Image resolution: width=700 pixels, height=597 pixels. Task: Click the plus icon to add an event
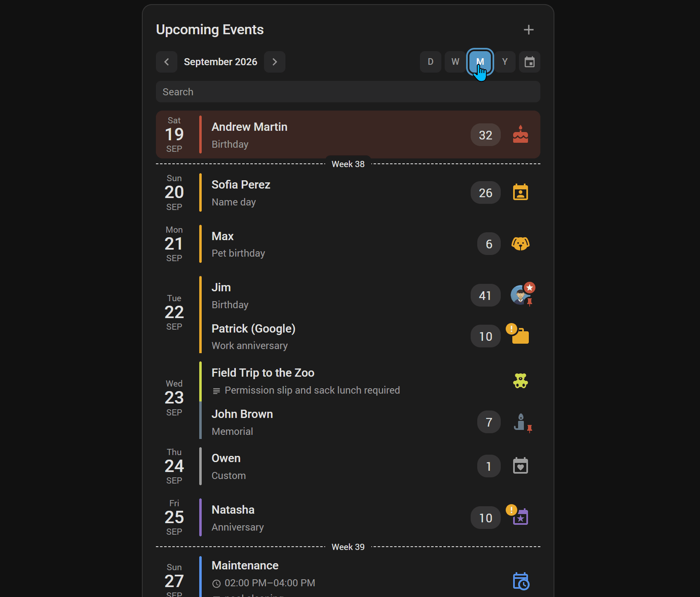528,30
